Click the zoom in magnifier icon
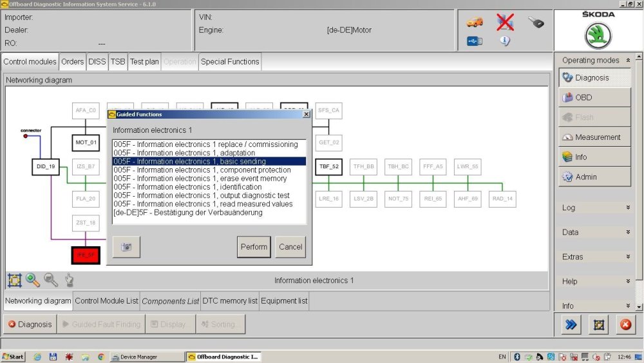This screenshot has width=644, height=363. point(32,280)
